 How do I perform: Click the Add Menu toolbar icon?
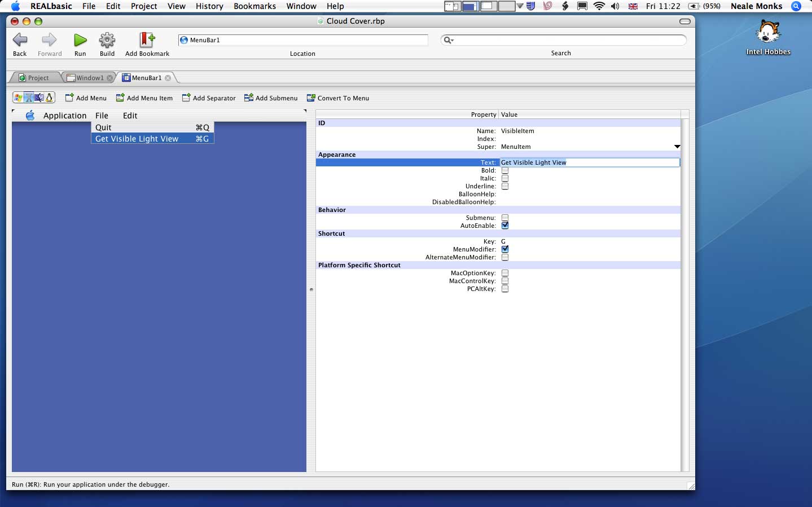[69, 98]
